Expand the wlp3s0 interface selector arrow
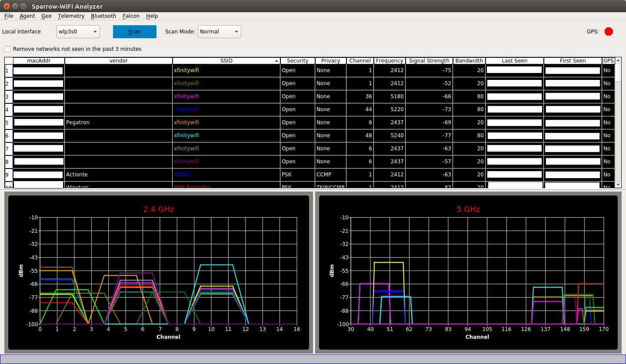626x364 pixels. click(94, 31)
